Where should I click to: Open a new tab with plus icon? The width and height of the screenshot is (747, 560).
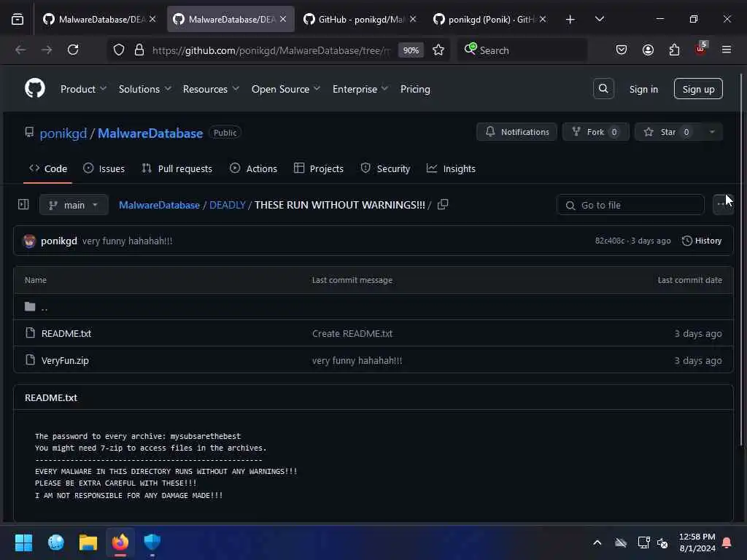(x=570, y=19)
